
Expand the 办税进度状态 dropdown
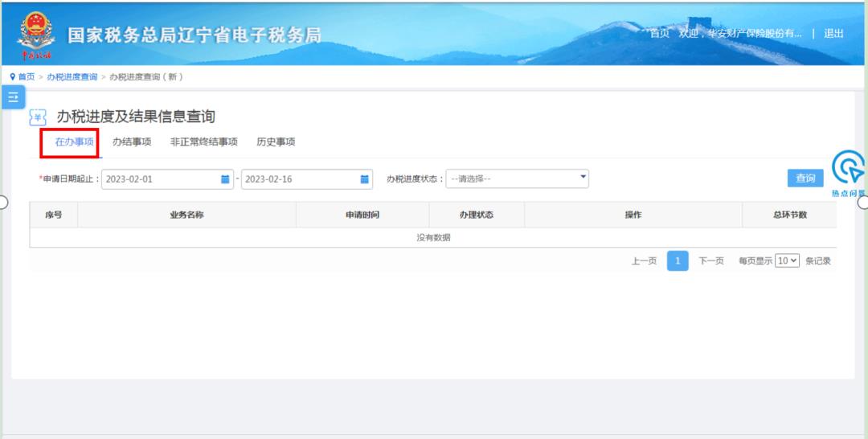point(517,178)
